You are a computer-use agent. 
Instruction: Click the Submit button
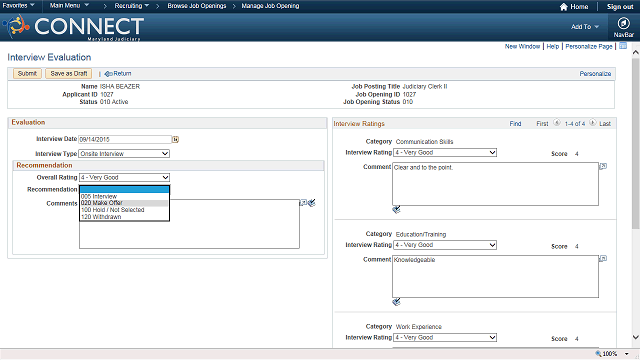pos(27,73)
